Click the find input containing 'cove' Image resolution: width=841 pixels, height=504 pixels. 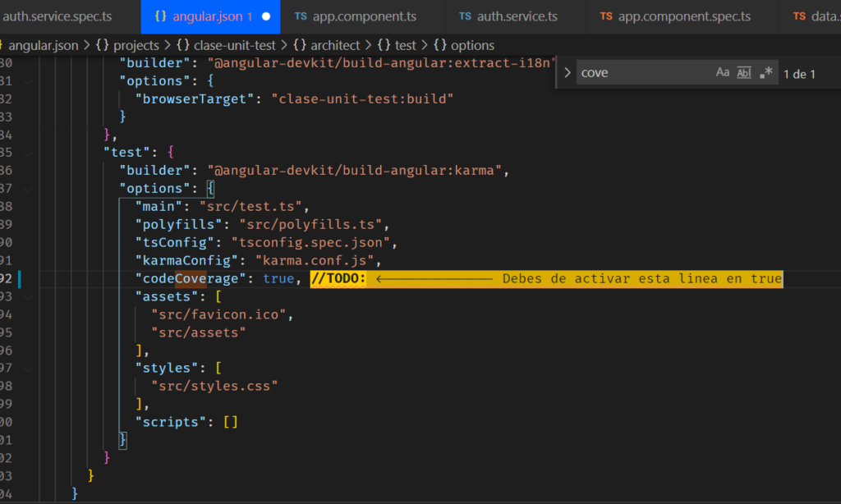point(641,73)
